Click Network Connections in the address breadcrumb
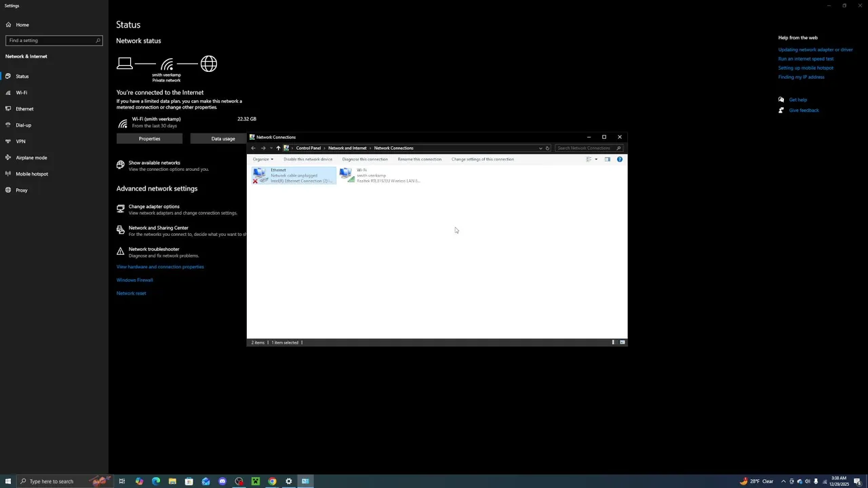Image resolution: width=868 pixels, height=488 pixels. [x=393, y=148]
